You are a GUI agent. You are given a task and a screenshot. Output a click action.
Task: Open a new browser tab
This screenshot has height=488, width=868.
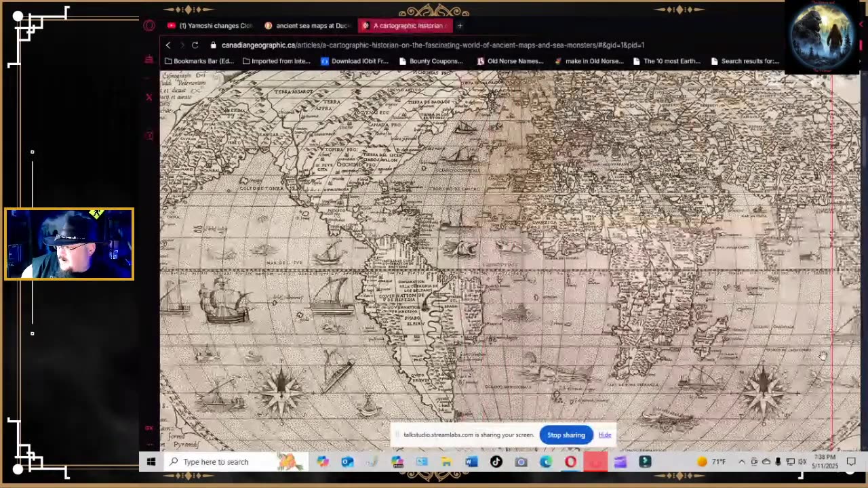click(x=460, y=26)
